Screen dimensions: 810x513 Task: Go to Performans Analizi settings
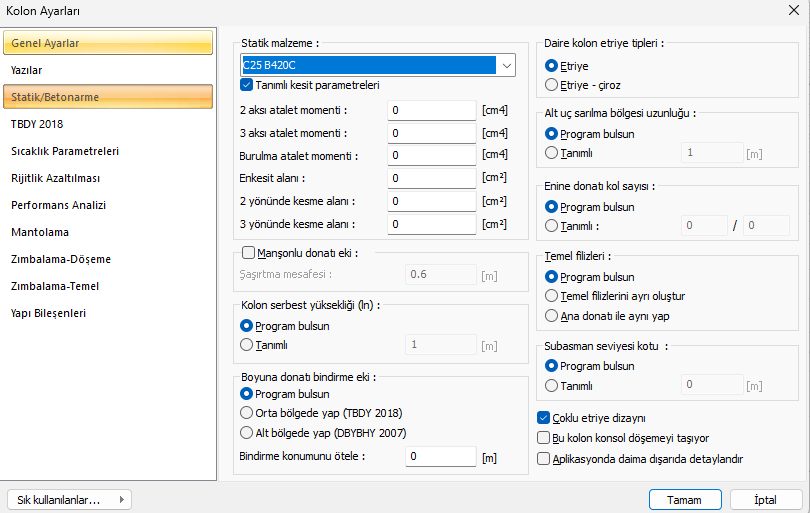[58, 205]
